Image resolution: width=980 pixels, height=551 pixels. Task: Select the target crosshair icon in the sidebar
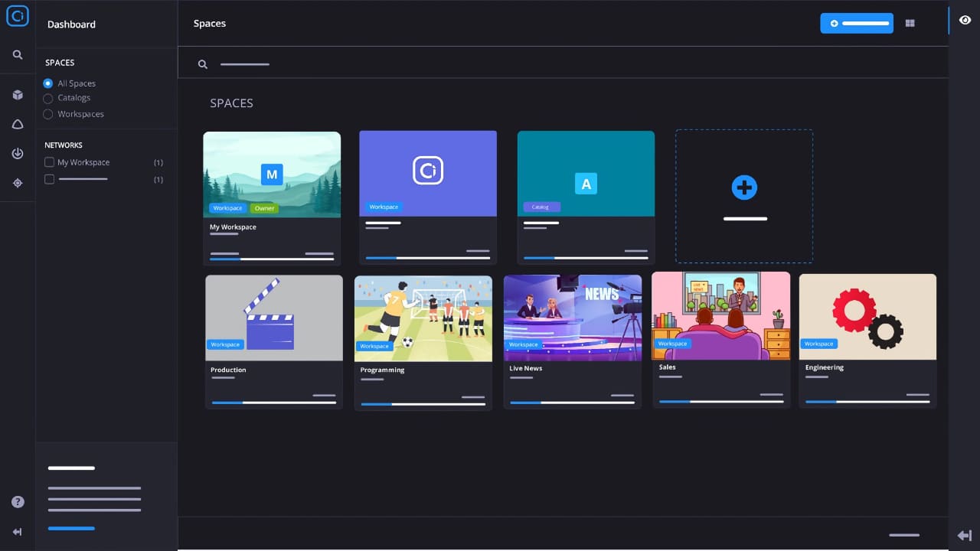[17, 183]
